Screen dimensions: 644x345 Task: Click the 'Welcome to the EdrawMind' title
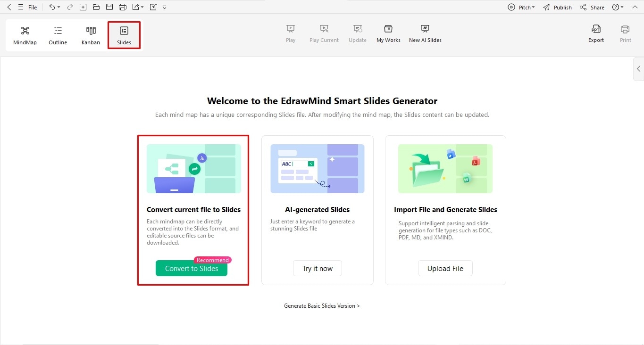(x=322, y=101)
